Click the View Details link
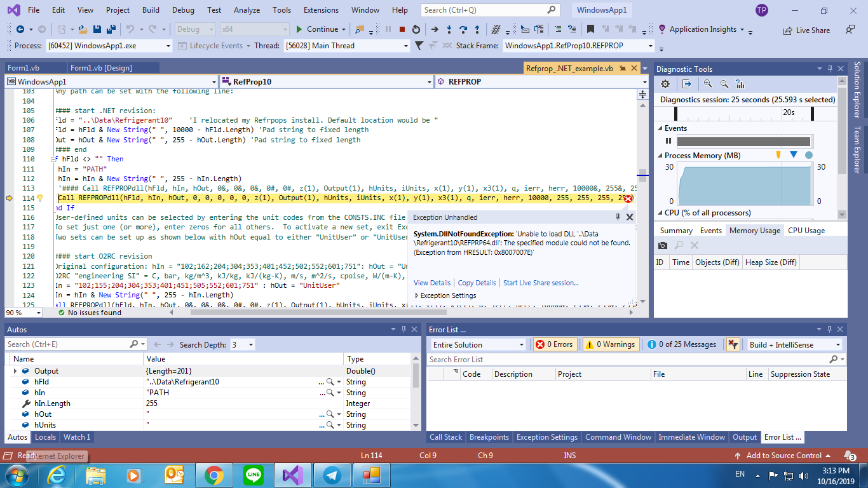The width and height of the screenshot is (868, 488). pyautogui.click(x=432, y=283)
